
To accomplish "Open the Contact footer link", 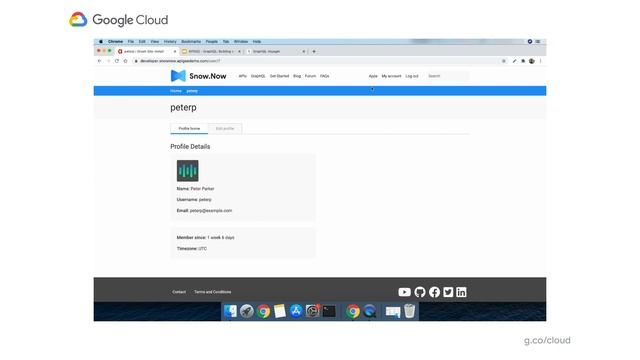I will click(179, 292).
